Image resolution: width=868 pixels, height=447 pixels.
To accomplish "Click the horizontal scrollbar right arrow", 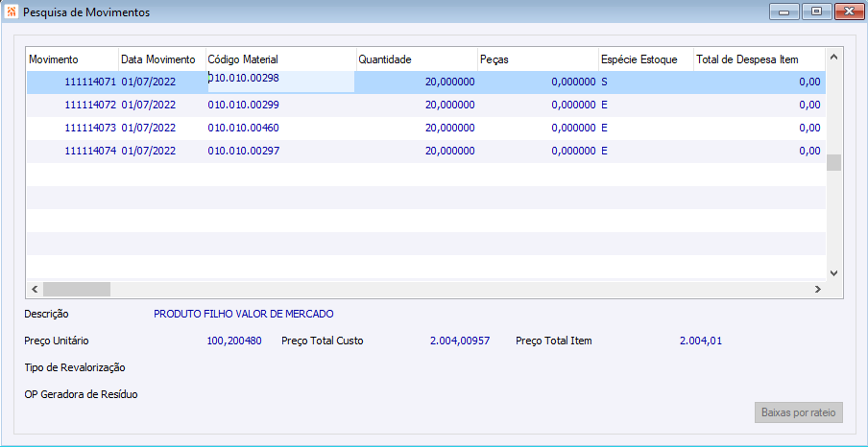I will (x=817, y=289).
